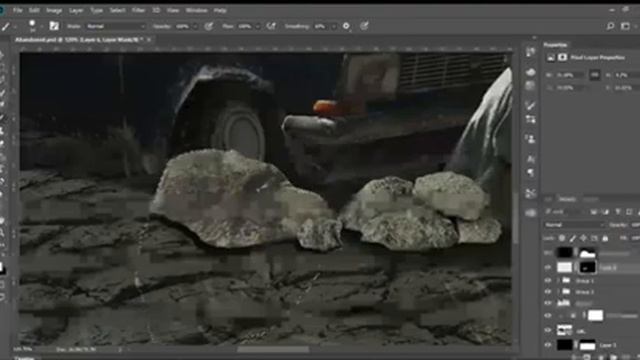Select the pixel layer icon in Properties

click(551, 58)
